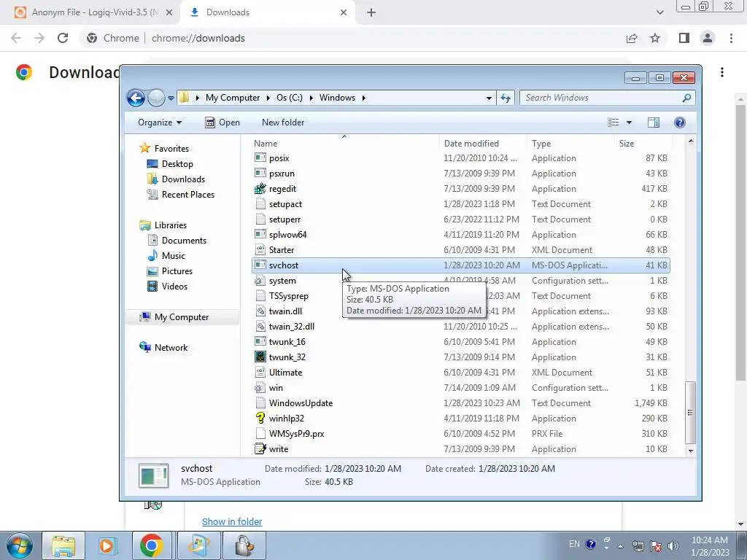Open the Windows Start menu
This screenshot has height=560, width=747.
pyautogui.click(x=19, y=545)
